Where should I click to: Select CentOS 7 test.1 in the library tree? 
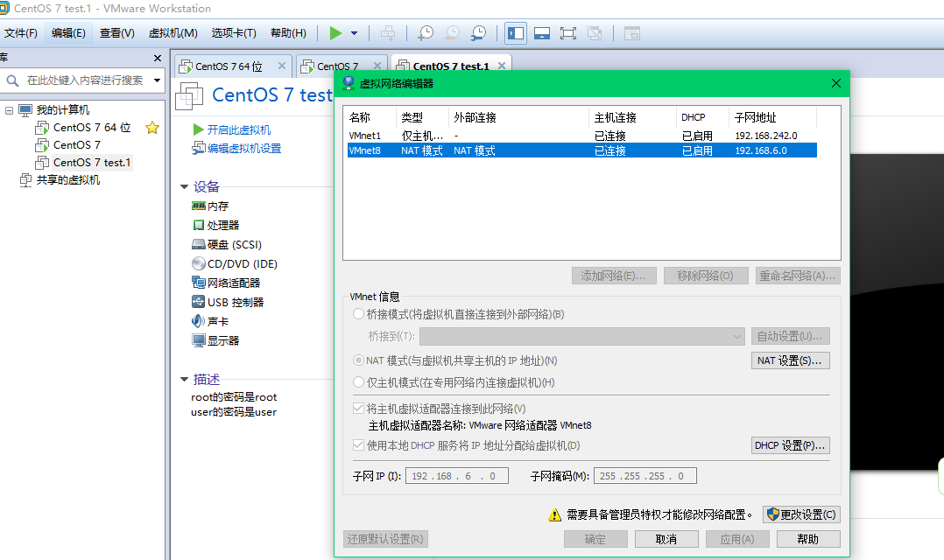[91, 163]
